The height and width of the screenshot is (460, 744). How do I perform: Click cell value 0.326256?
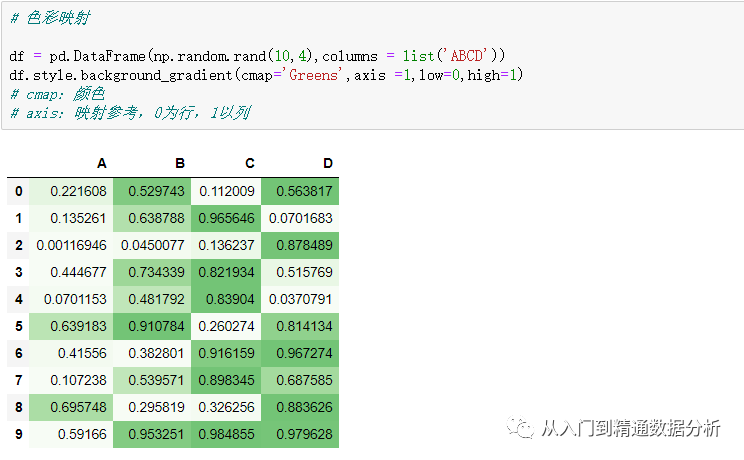pos(227,407)
